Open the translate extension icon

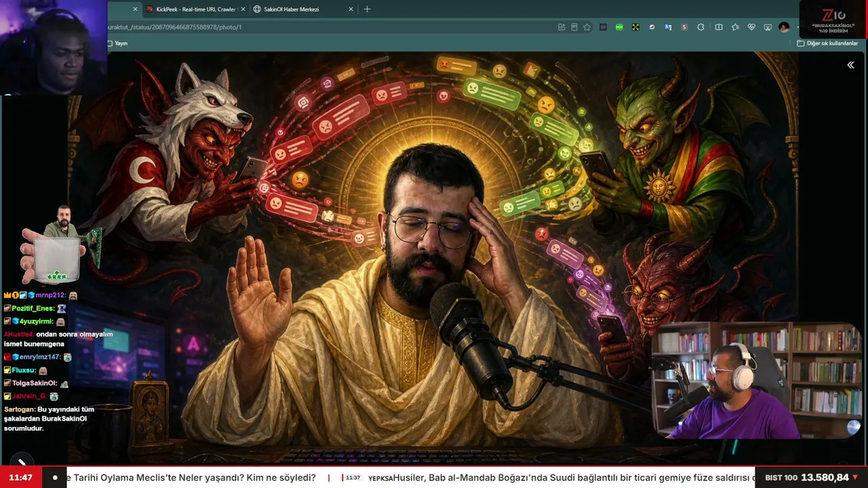click(668, 27)
